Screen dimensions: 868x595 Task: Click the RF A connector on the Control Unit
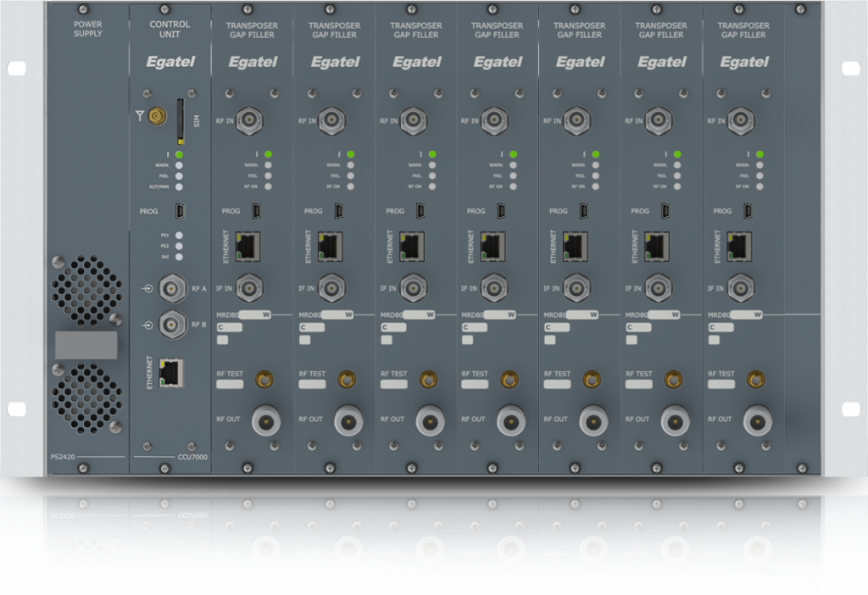click(175, 289)
